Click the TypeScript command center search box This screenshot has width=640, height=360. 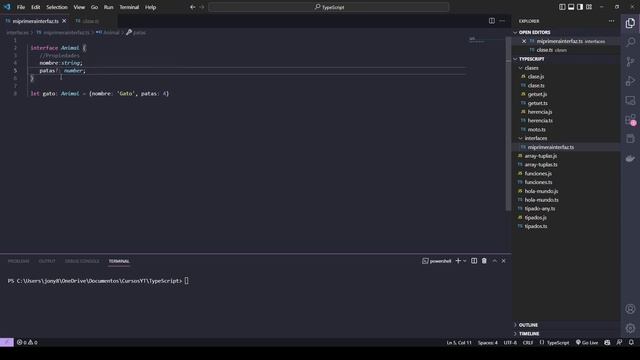(x=329, y=7)
